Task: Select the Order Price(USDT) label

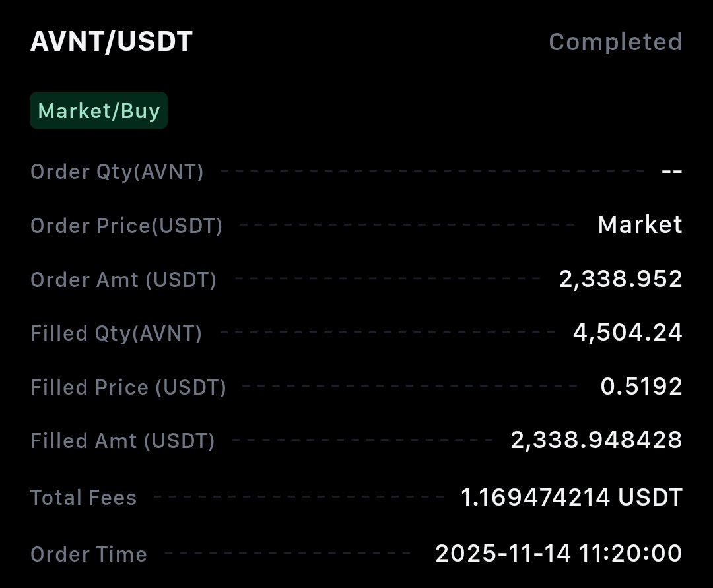Action: point(126,226)
